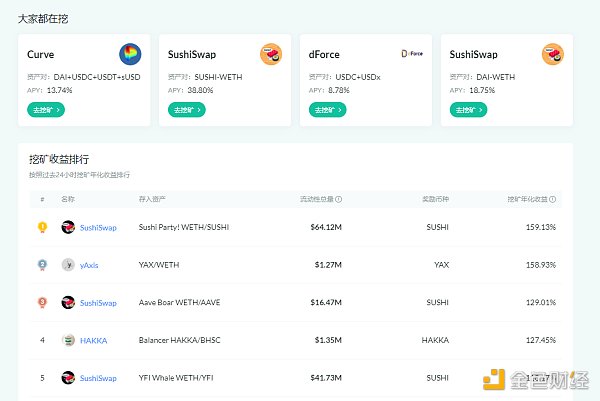Open SushiSwap link in Sushi Party row
This screenshot has width=600, height=401.
pos(98,228)
